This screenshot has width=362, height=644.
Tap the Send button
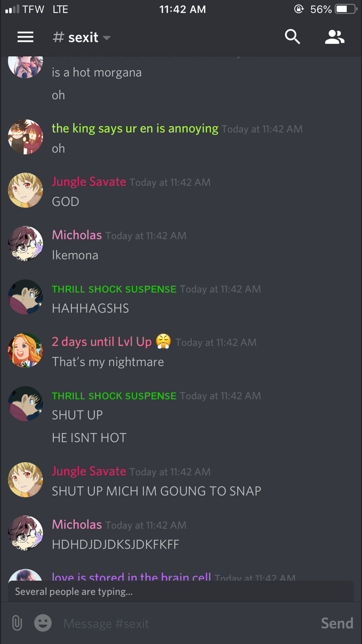(337, 623)
